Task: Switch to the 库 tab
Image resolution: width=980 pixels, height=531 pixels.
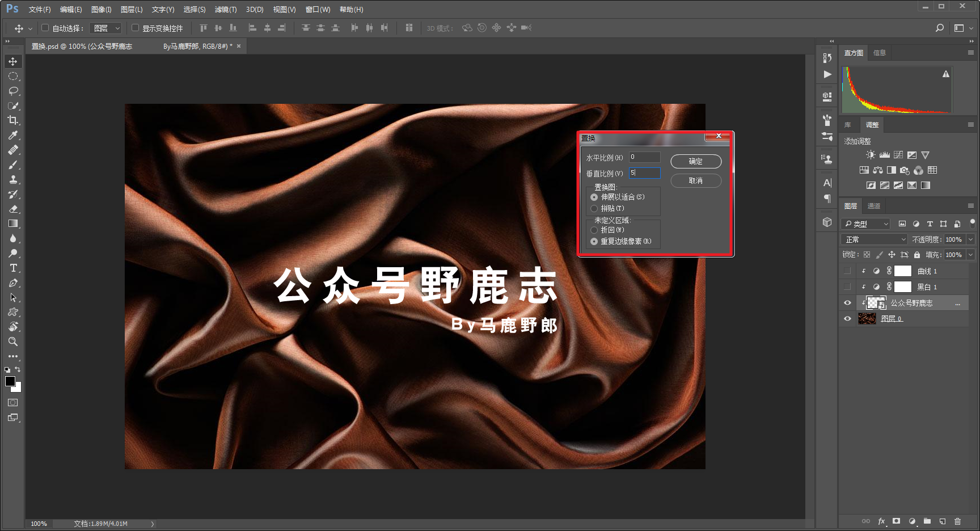Action: (x=848, y=125)
